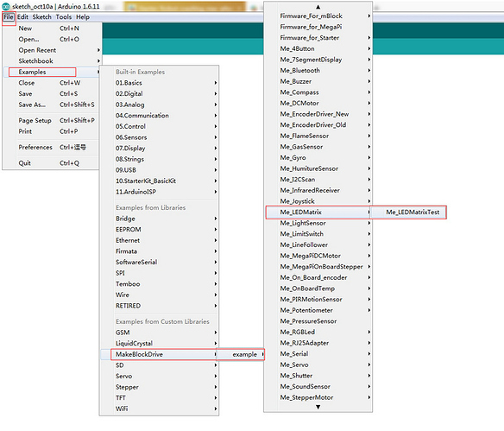The height and width of the screenshot is (431, 504).
Task: Choose Save As... menu entry
Action: click(52, 105)
